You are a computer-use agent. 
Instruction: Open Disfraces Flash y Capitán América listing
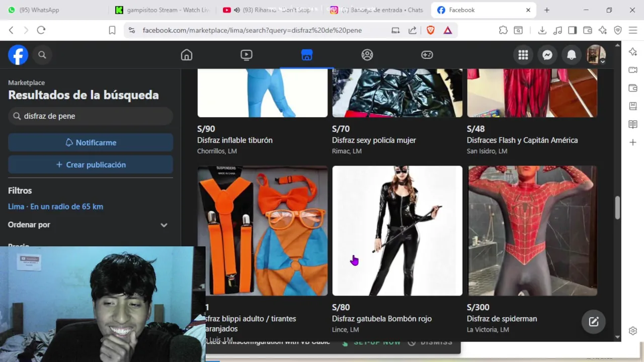[522, 140]
